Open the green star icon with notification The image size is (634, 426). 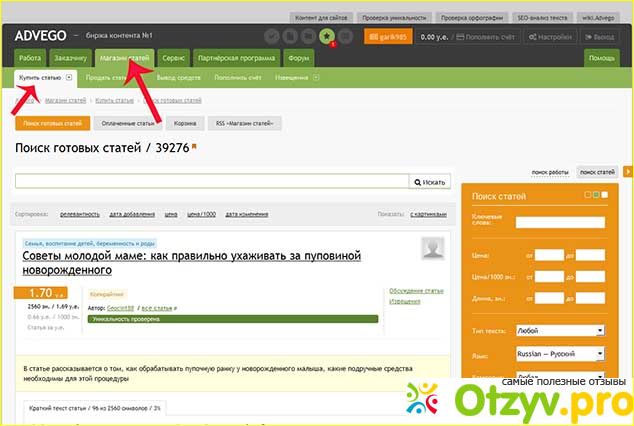pyautogui.click(x=327, y=36)
